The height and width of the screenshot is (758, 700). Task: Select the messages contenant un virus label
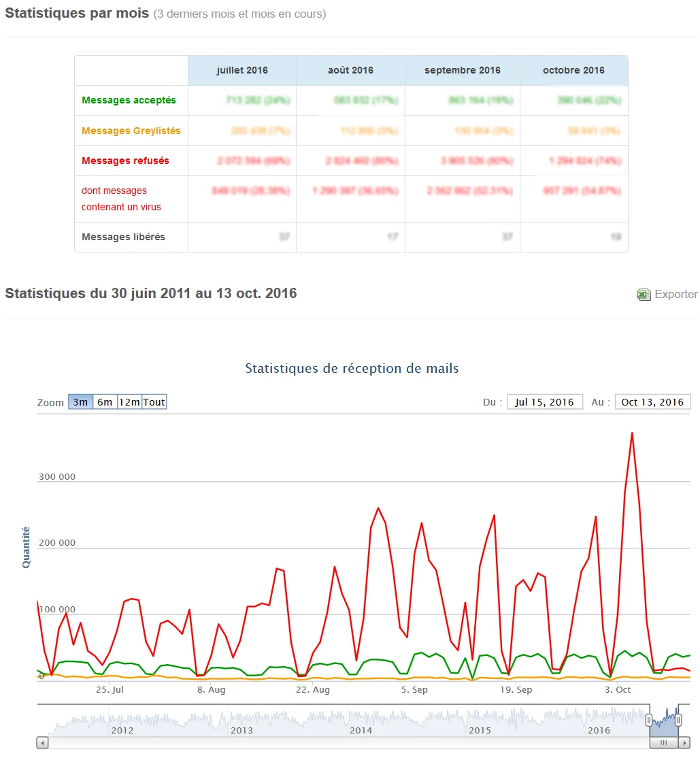[121, 199]
